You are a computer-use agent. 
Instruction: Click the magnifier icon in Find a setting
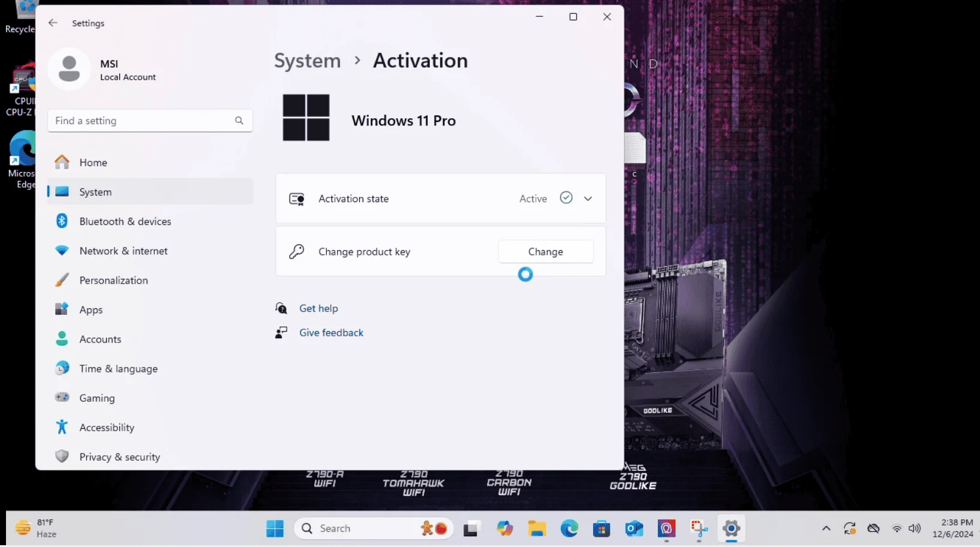pyautogui.click(x=239, y=121)
